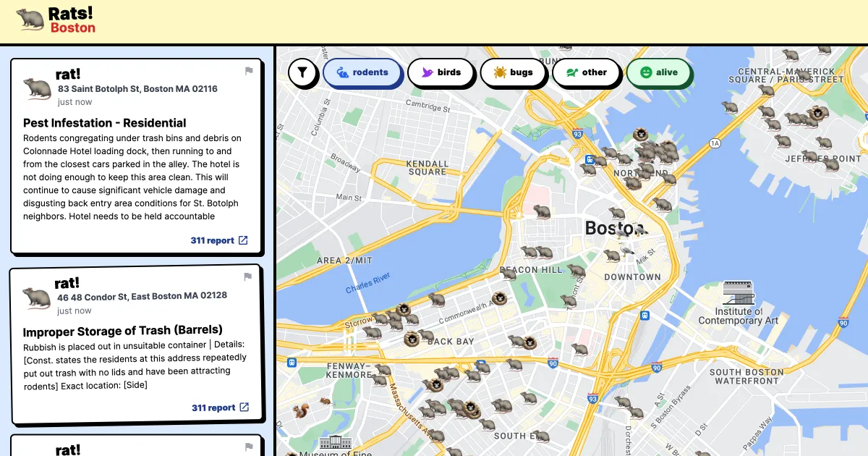Click address 83 Saint Botolph St, Boston MA 02116
868x456 pixels.
(138, 89)
